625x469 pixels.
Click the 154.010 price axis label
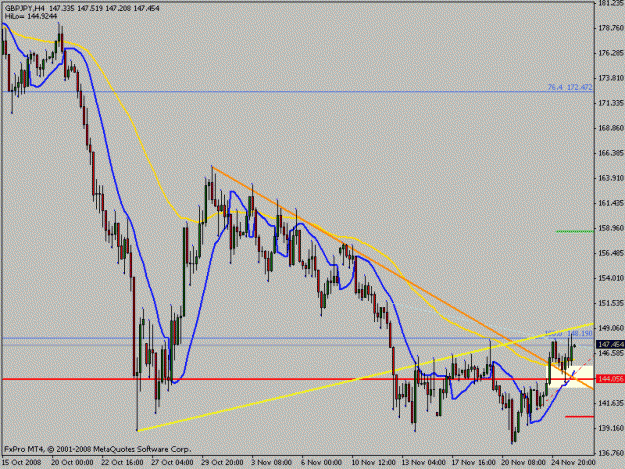[611, 278]
